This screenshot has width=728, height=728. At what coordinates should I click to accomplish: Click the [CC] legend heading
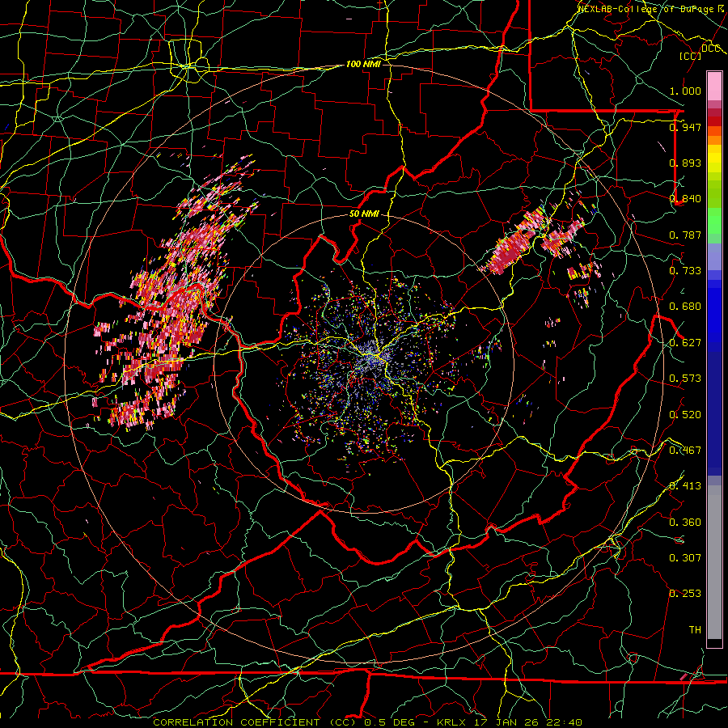click(690, 56)
